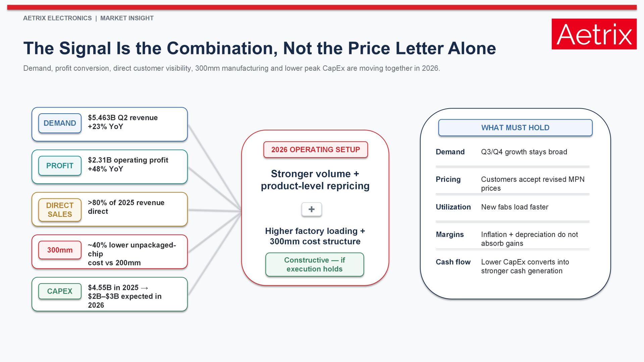Screen dimensions: 644x362
Task: Click the Constructive — if execution holds box
Action: tap(314, 264)
